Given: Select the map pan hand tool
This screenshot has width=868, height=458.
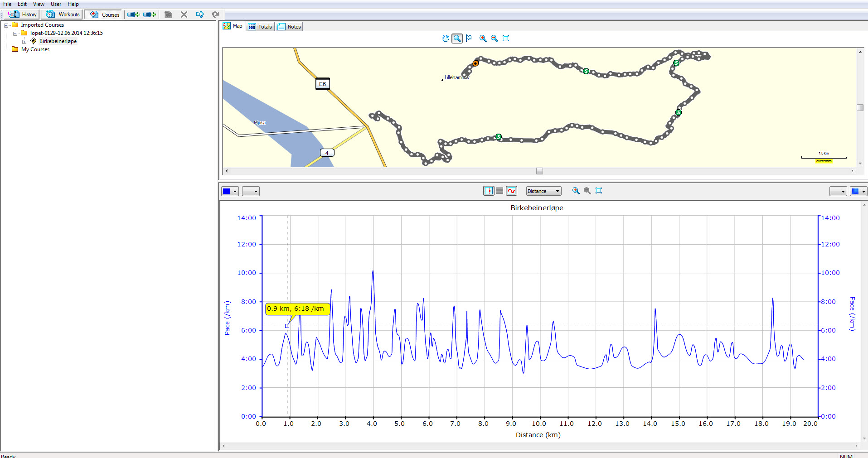Looking at the screenshot, I should (446, 39).
